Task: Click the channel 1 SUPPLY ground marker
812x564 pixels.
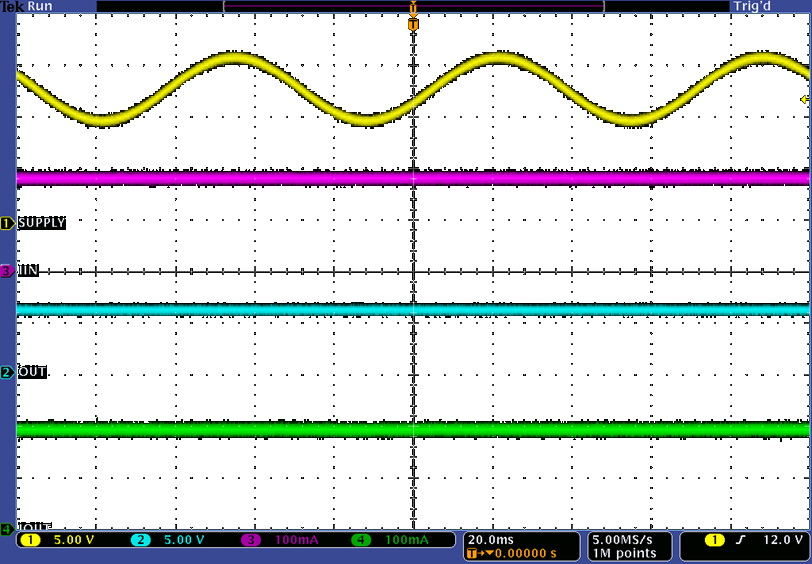Action: coord(8,223)
